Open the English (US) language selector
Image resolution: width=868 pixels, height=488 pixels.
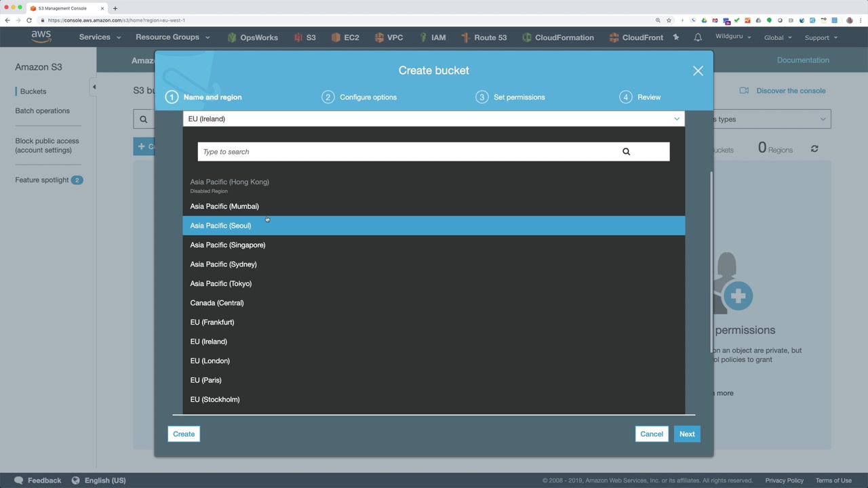point(99,480)
